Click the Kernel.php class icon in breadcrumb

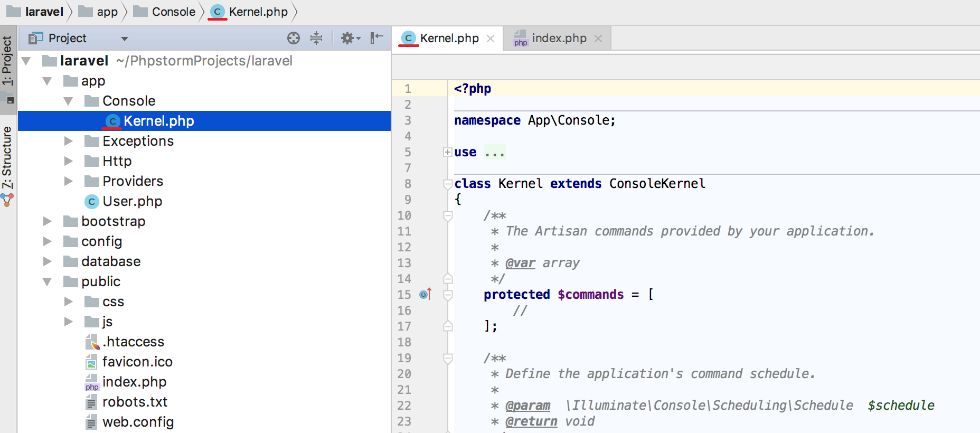point(217,12)
